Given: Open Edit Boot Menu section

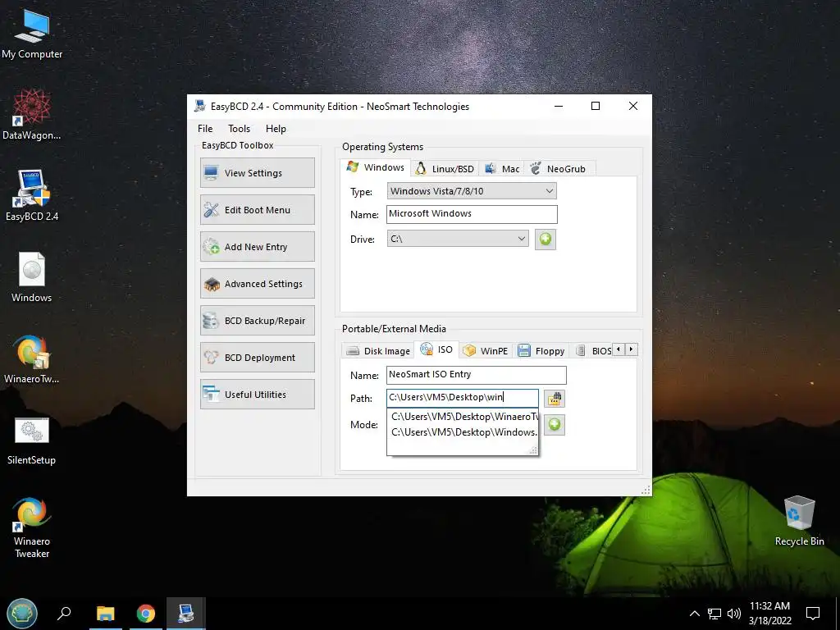Looking at the screenshot, I should pyautogui.click(x=257, y=209).
